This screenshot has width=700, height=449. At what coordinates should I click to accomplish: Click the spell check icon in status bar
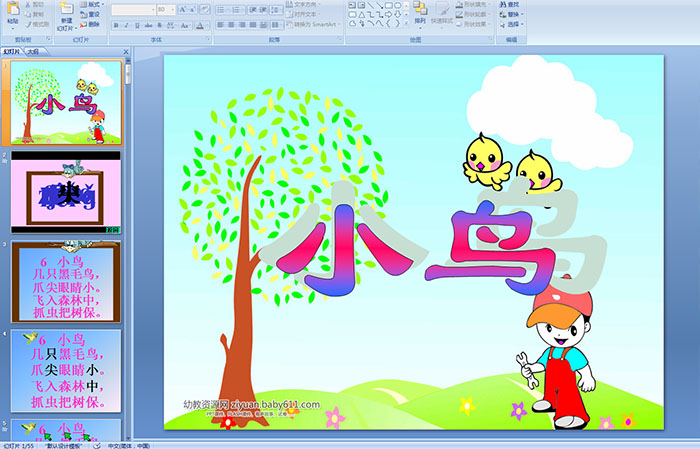pos(95,444)
